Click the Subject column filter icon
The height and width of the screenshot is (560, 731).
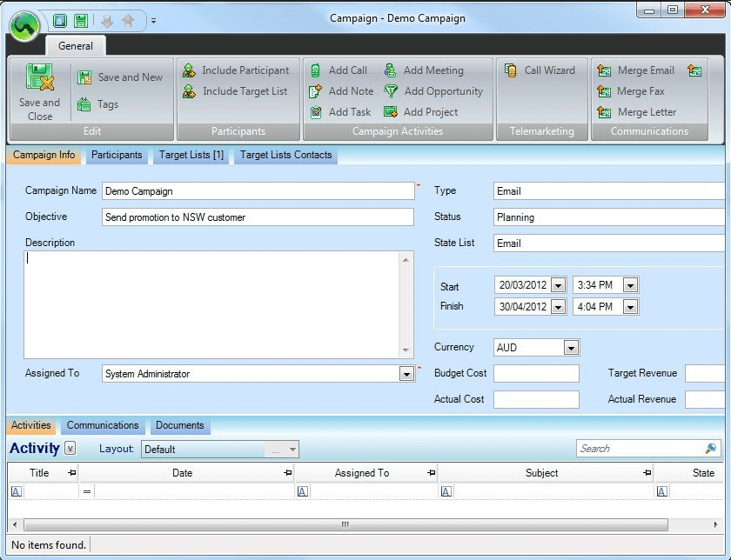tap(446, 491)
